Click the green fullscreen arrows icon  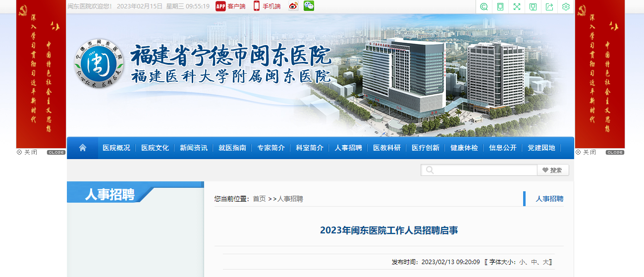point(517,6)
